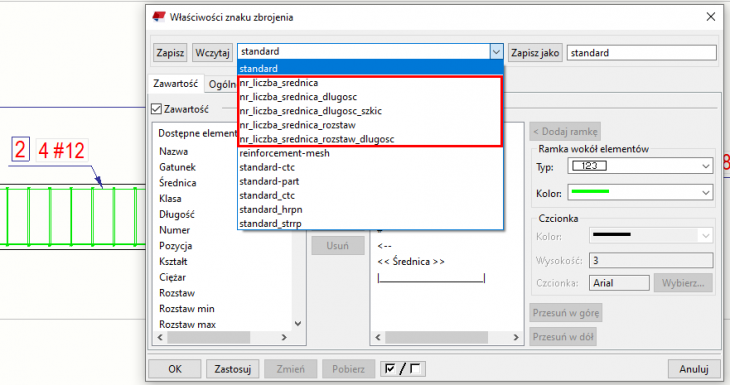Click the '< Dodaj ramkę' button

point(565,132)
